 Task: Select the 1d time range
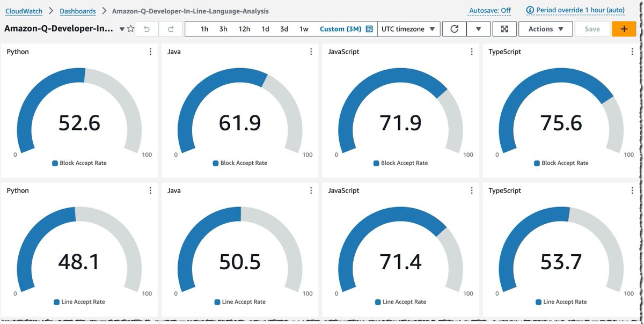pyautogui.click(x=265, y=29)
